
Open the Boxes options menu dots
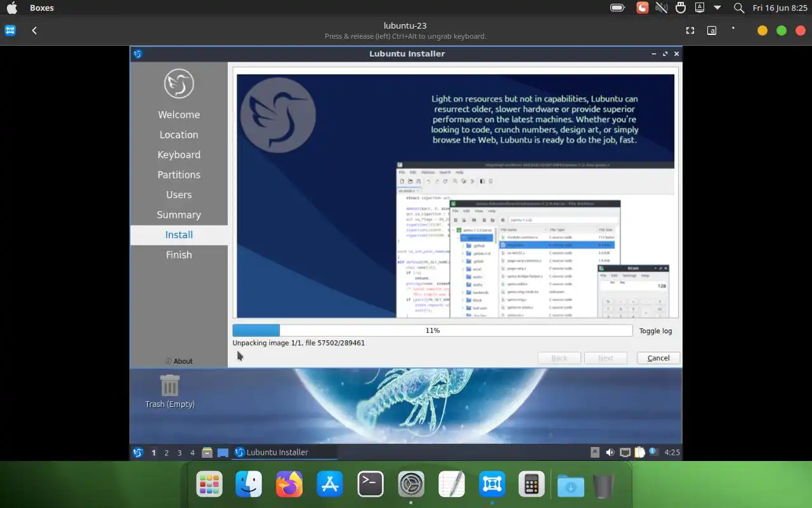pyautogui.click(x=733, y=29)
